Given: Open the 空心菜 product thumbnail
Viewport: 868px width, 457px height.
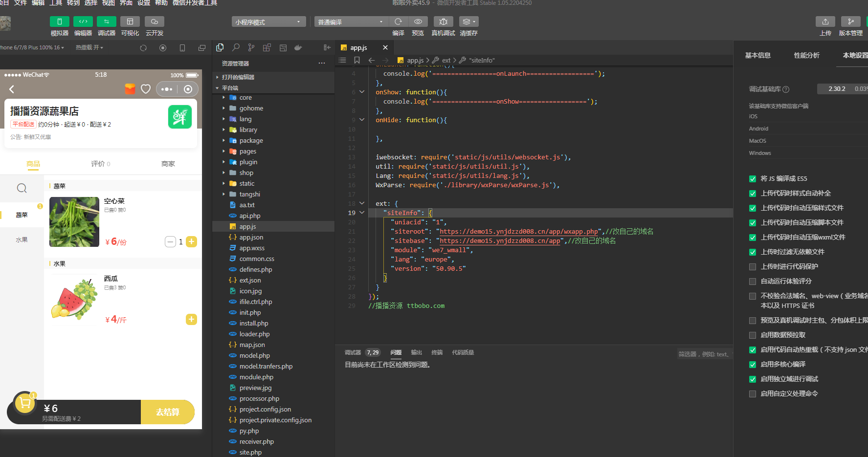Looking at the screenshot, I should coord(74,221).
